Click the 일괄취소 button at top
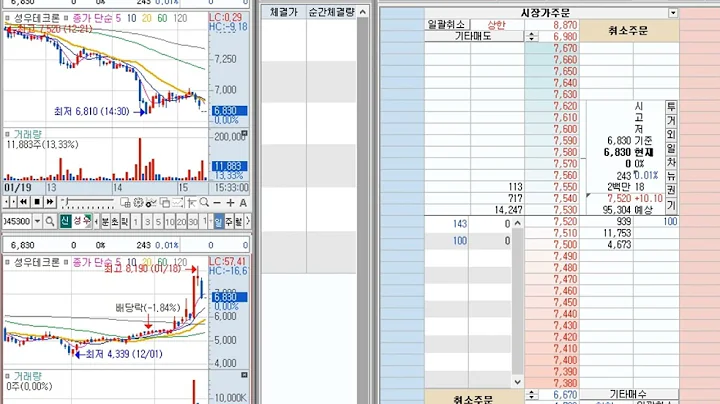 point(447,24)
